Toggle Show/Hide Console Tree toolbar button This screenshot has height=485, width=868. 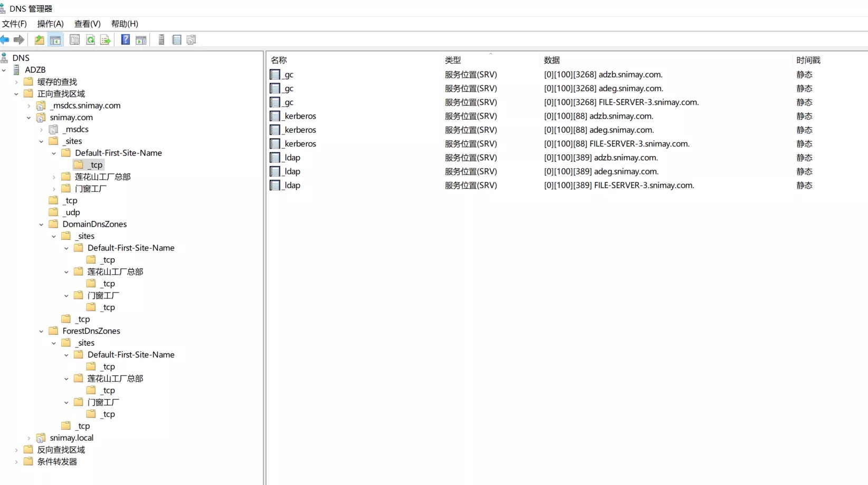point(55,40)
